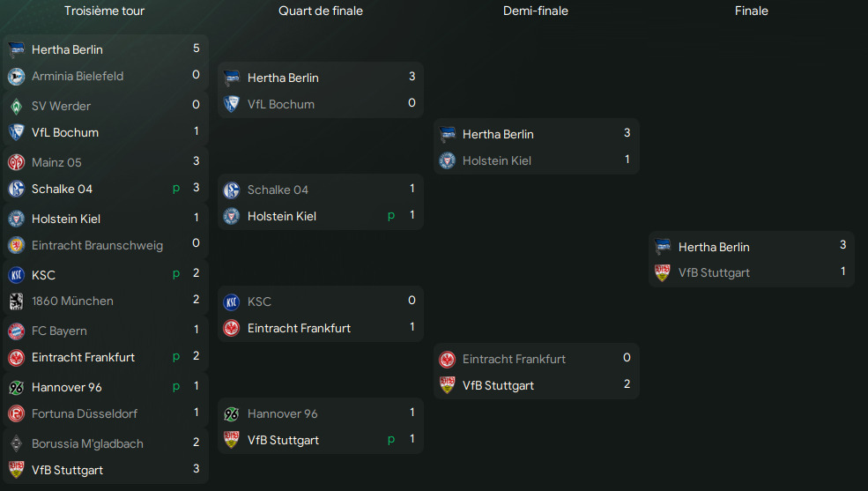Open Eintracht Braunschweig team link
Viewport: 868px width, 491px height.
click(x=98, y=245)
